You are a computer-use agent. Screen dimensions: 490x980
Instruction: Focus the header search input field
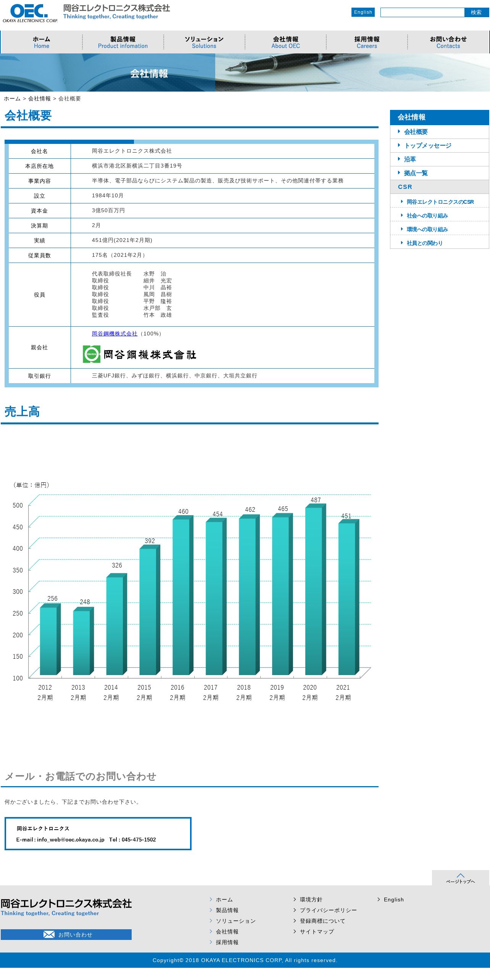click(x=422, y=13)
